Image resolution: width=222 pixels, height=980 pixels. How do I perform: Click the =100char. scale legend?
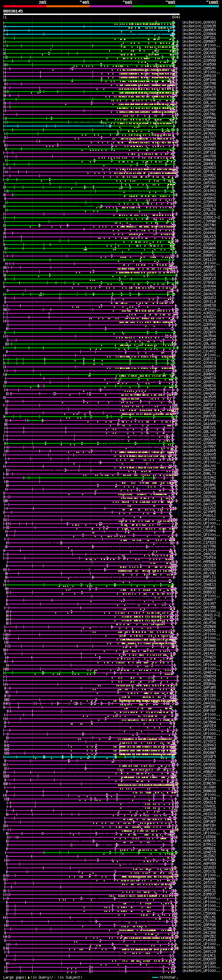coord(165,977)
